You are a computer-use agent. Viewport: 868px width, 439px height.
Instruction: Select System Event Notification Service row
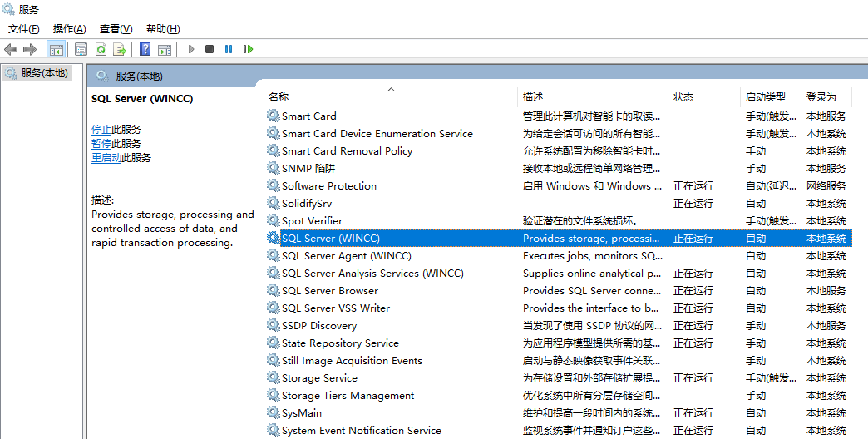[x=559, y=431]
